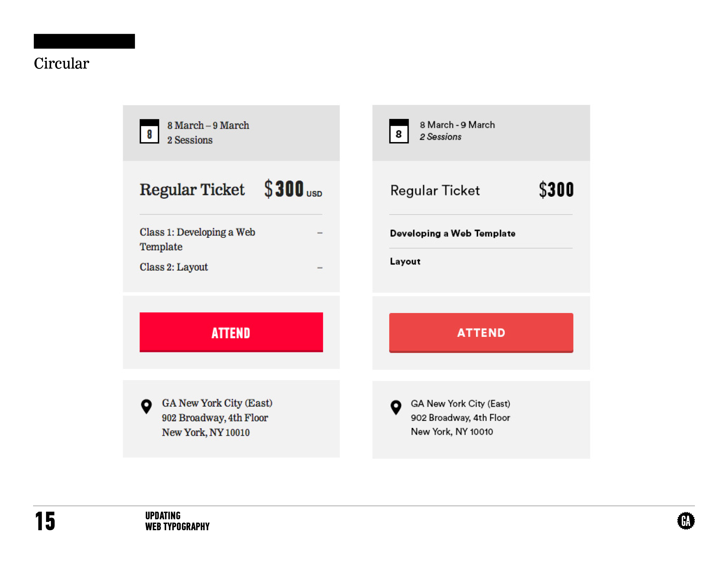
Task: Click the location pin in right card
Action: tap(396, 407)
